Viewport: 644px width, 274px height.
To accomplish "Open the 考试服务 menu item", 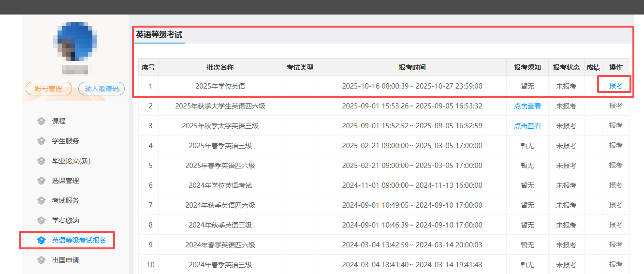I will click(65, 200).
